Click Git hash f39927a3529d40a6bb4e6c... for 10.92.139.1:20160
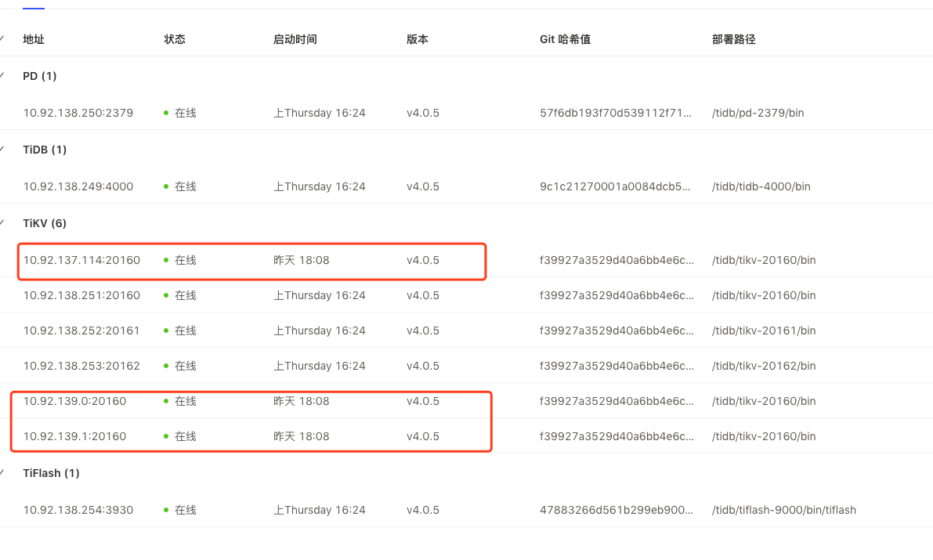This screenshot has width=933, height=560. pos(617,436)
